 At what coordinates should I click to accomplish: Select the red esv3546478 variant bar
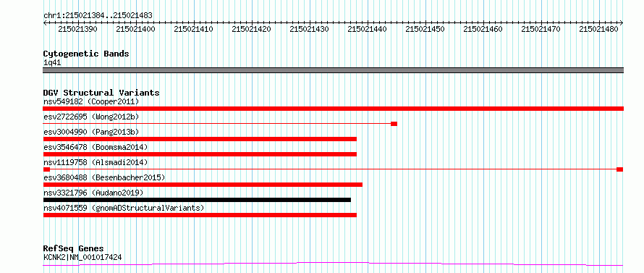[200, 154]
